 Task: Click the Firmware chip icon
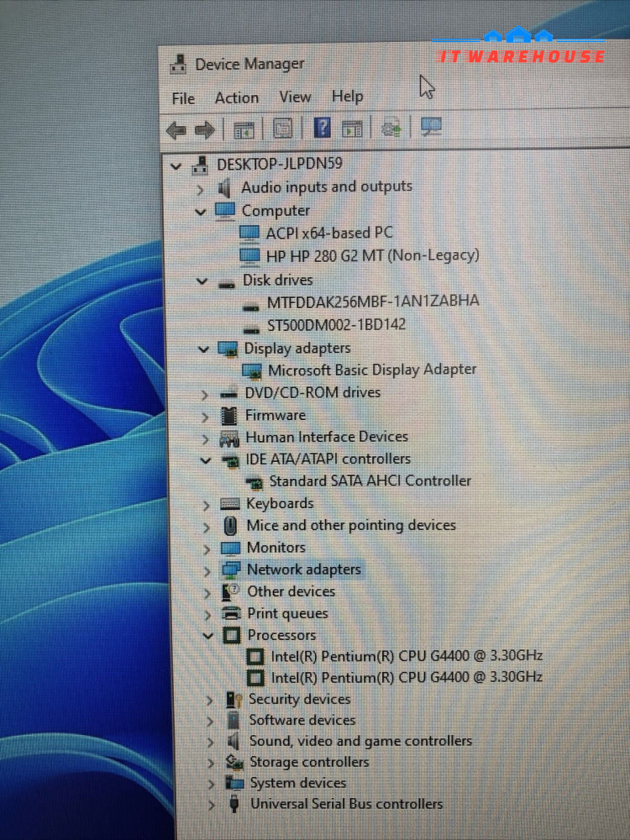click(x=228, y=416)
